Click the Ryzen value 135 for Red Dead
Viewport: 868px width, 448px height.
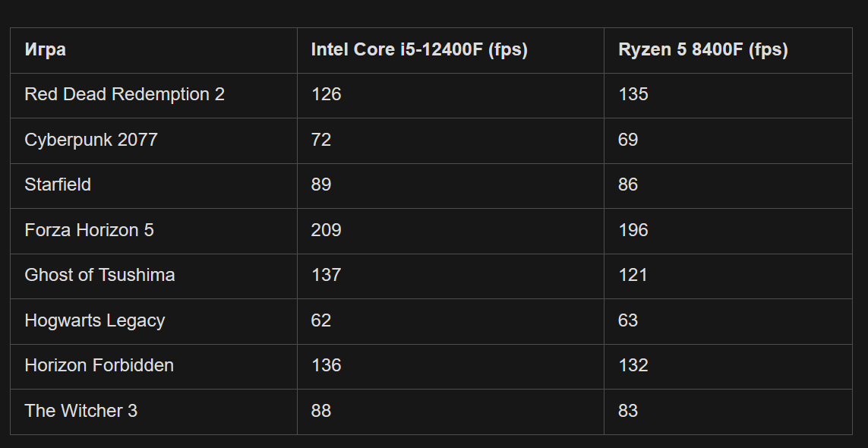[633, 95]
